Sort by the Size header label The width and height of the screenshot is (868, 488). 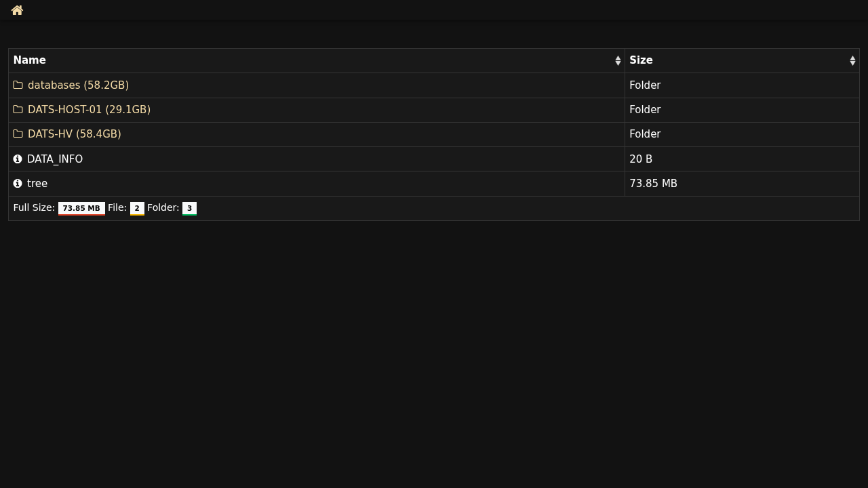coord(641,60)
